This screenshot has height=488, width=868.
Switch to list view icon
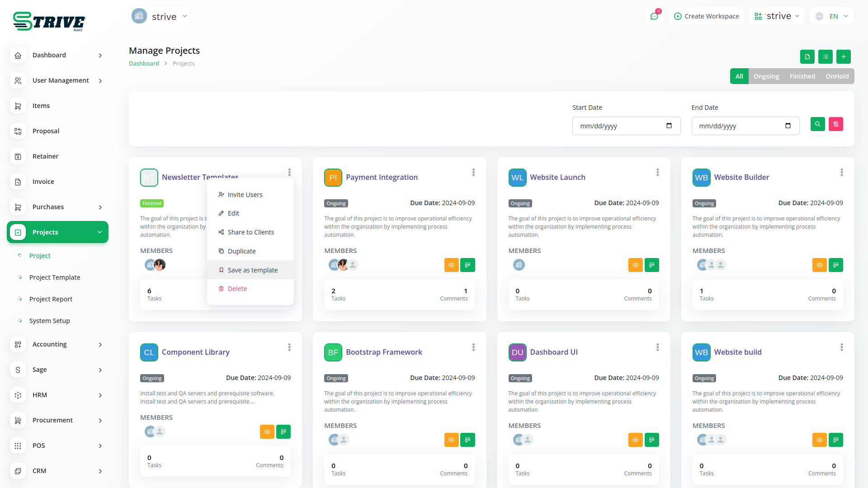click(x=825, y=57)
